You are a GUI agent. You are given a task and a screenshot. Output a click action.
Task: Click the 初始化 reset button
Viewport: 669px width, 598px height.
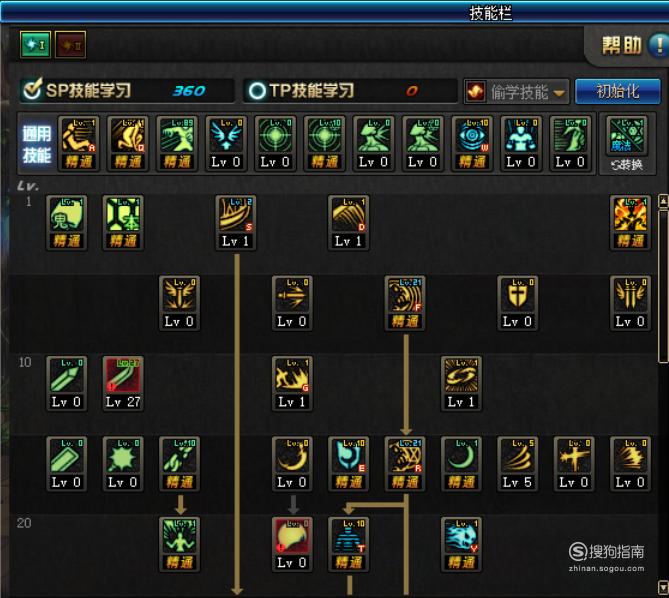click(x=618, y=91)
